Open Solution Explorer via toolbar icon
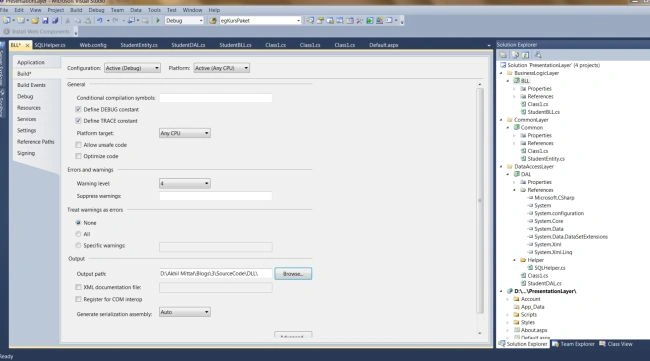This screenshot has width=650, height=361. click(x=310, y=20)
